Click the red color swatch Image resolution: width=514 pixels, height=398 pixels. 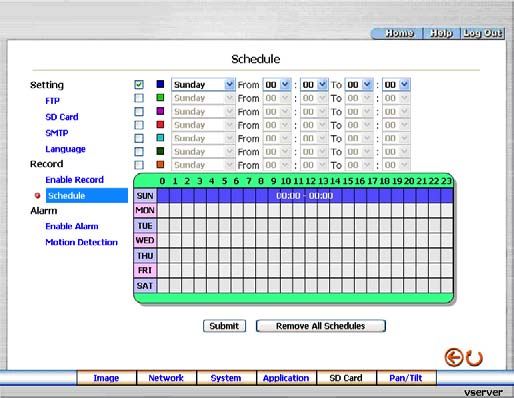click(160, 124)
